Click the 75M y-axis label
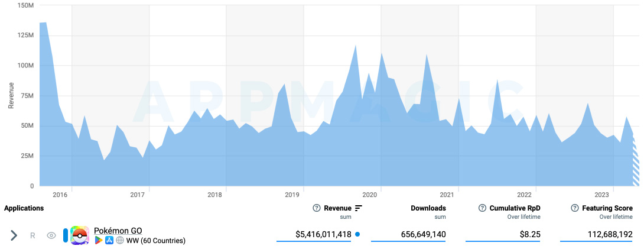The image size is (644, 249). point(27,95)
